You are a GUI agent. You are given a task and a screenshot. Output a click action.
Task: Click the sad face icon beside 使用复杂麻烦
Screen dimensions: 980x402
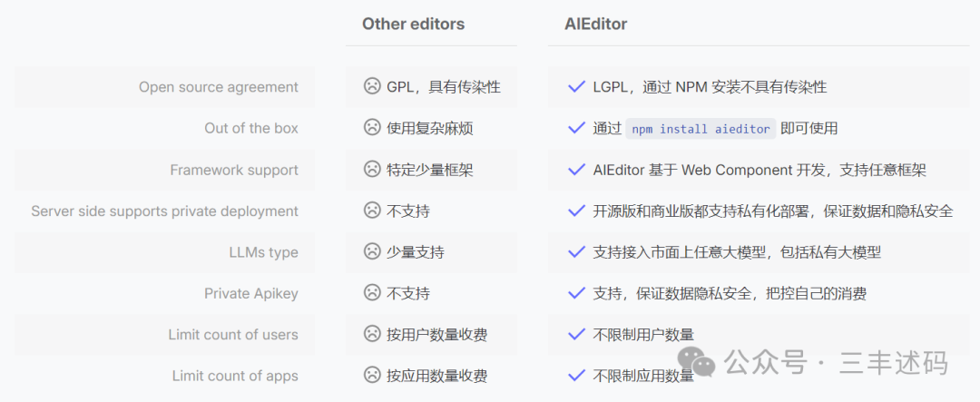[372, 128]
